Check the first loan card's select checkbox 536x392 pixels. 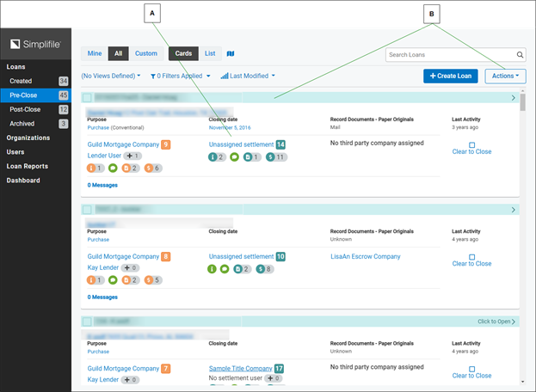87,98
